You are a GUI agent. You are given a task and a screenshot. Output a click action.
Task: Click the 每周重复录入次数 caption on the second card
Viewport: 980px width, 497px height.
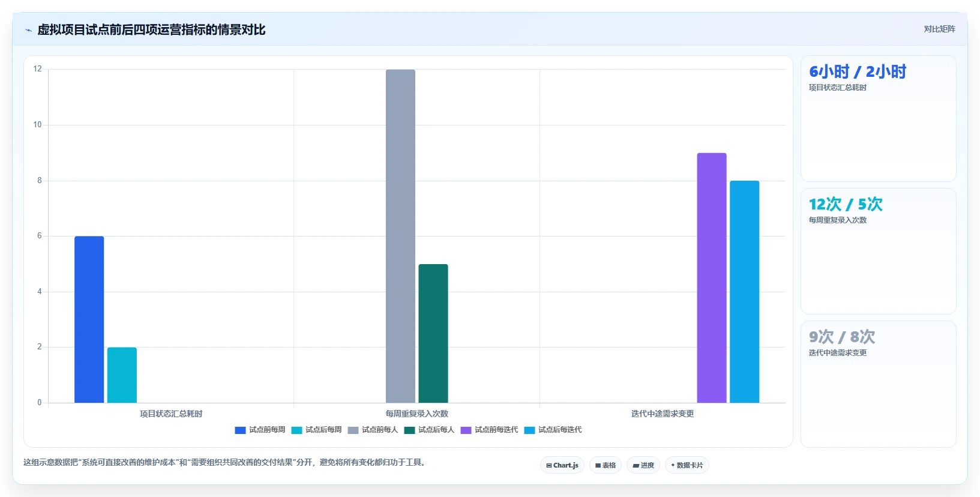(x=838, y=220)
